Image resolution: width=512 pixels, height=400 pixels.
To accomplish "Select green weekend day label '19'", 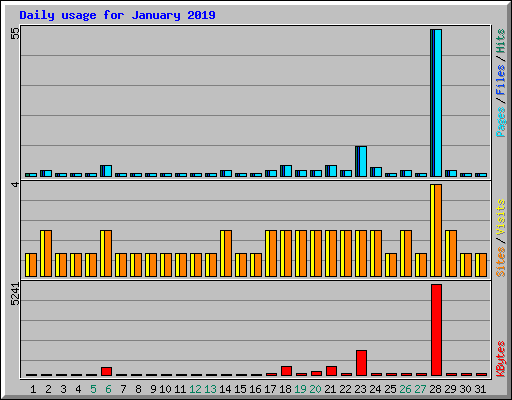I will click(300, 389).
